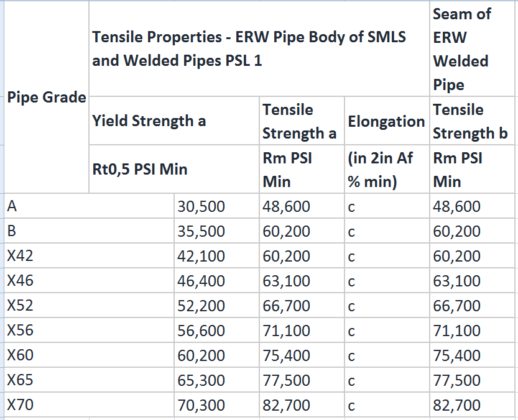Select the Seam of ERW Welded Pipe header
Viewport: 518px width, 420px height.
[472, 49]
